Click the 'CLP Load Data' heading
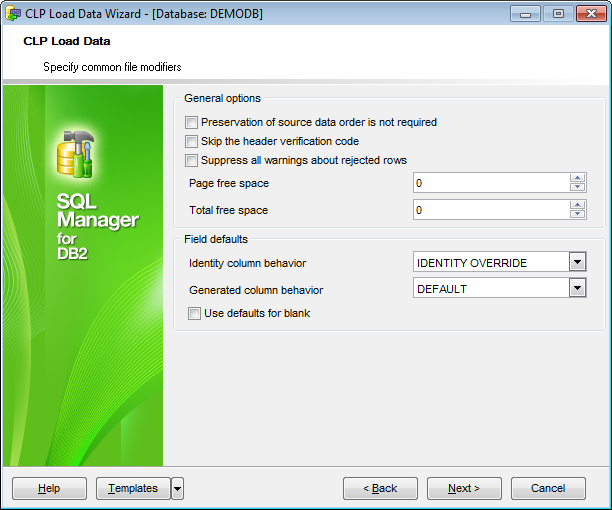612x510 pixels. 67,41
